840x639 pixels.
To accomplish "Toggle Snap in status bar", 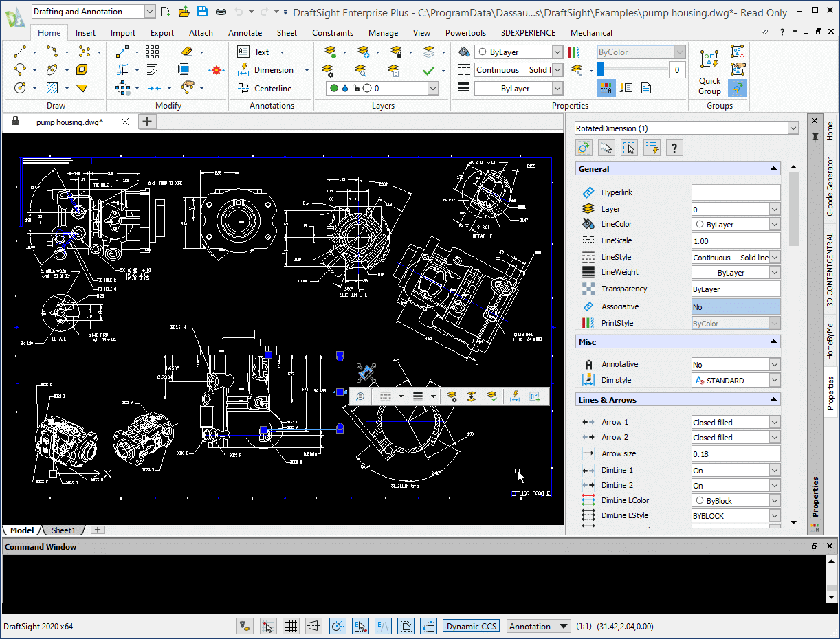I will 267,626.
